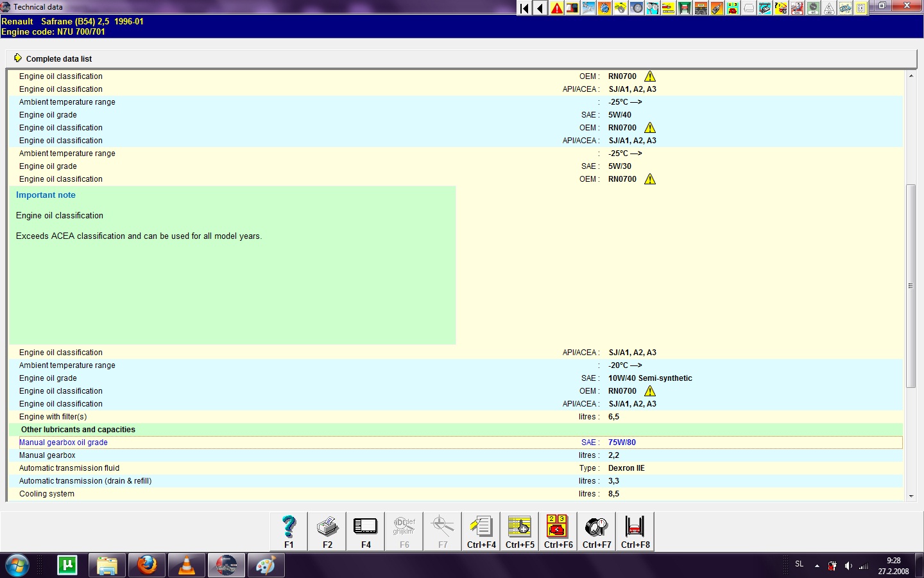The image size is (924, 578).
Task: Open the green vehicle lift toolbar icon
Action: (x=685, y=8)
